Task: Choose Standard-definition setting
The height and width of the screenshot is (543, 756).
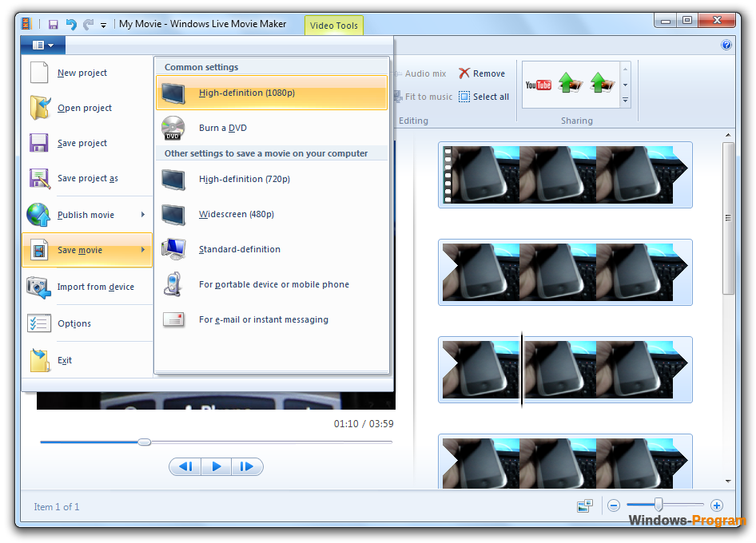Action: pos(272,249)
